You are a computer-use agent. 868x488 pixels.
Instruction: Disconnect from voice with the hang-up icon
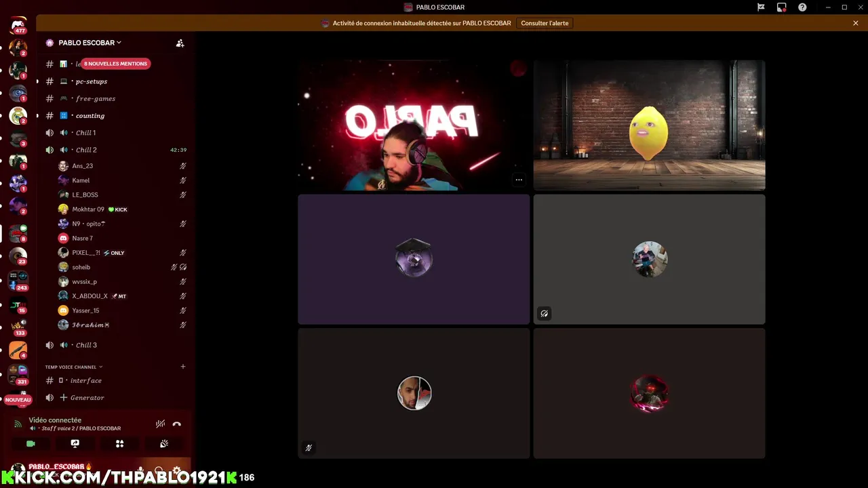coord(176,424)
